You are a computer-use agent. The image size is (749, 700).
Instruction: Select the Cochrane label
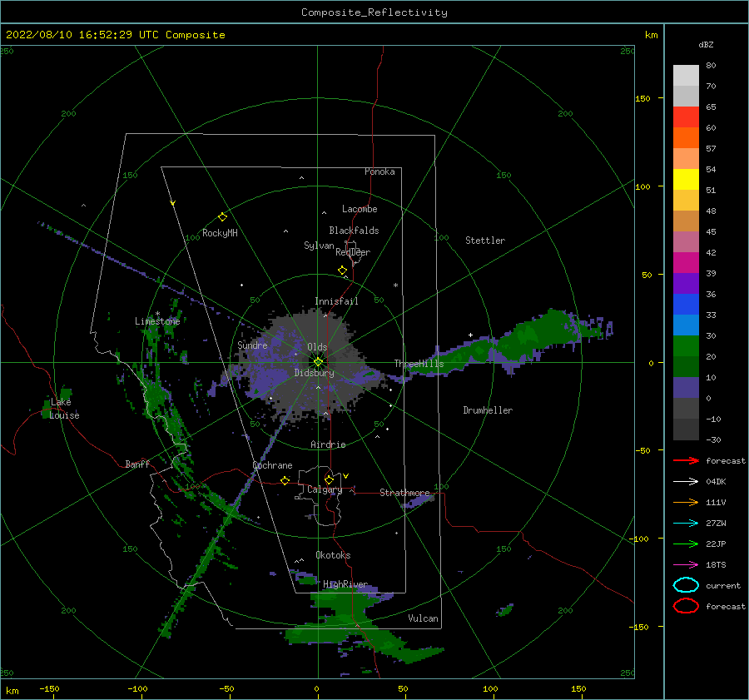click(272, 465)
